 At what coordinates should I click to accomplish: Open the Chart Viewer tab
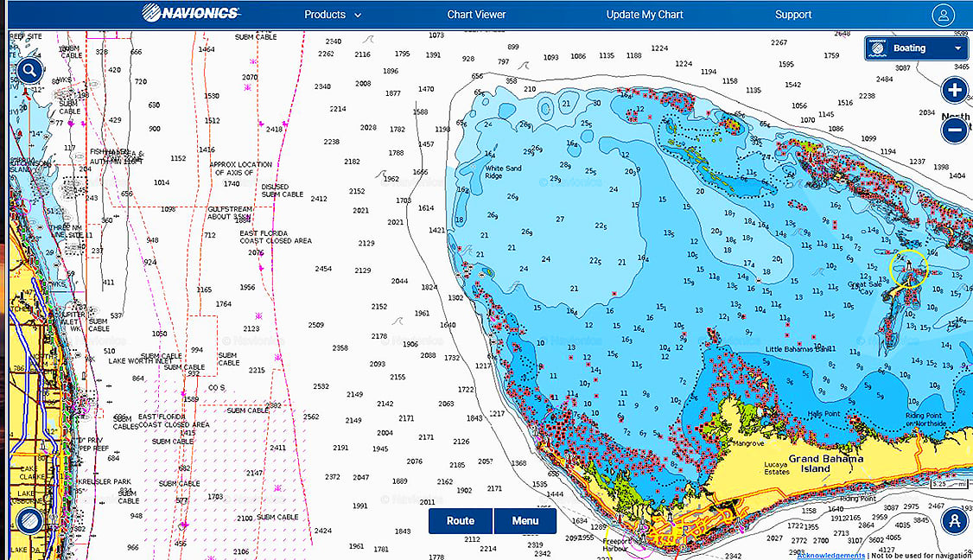476,15
